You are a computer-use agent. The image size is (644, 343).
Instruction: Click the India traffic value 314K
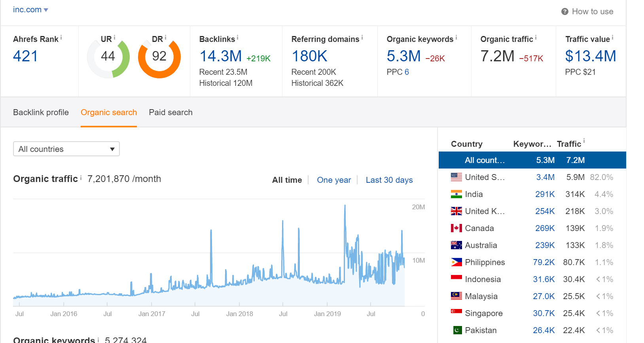point(575,194)
